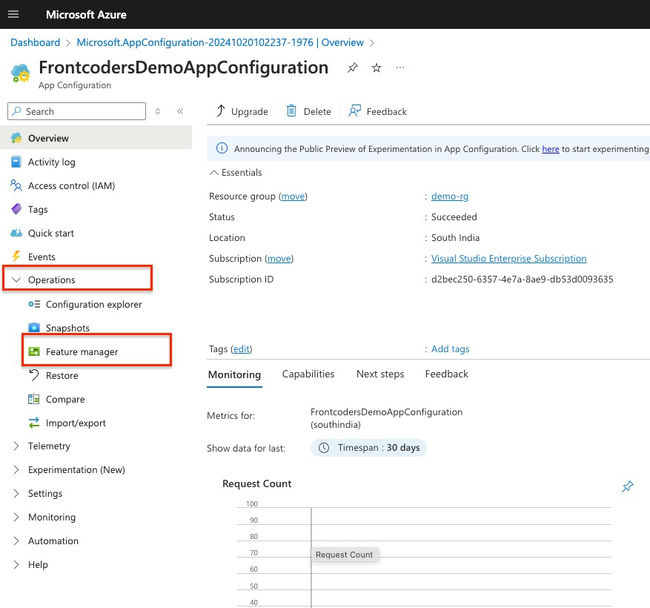Switch to the Next steps tab
The image size is (650, 608).
click(x=380, y=374)
